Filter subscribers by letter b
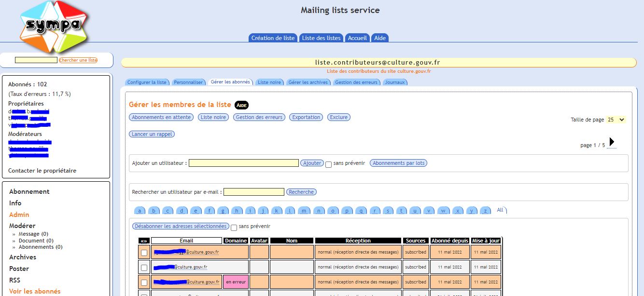The image size is (644, 296). point(154,211)
